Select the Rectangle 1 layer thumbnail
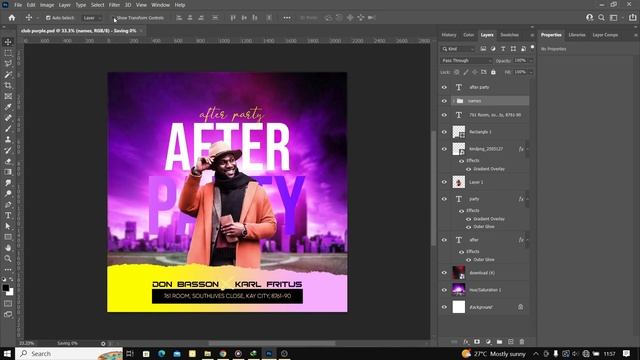Viewport: 640px width, 360px height. click(459, 132)
